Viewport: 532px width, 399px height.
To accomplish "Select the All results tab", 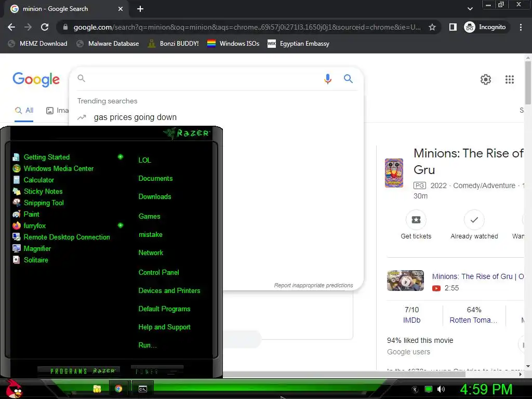I will tap(24, 110).
